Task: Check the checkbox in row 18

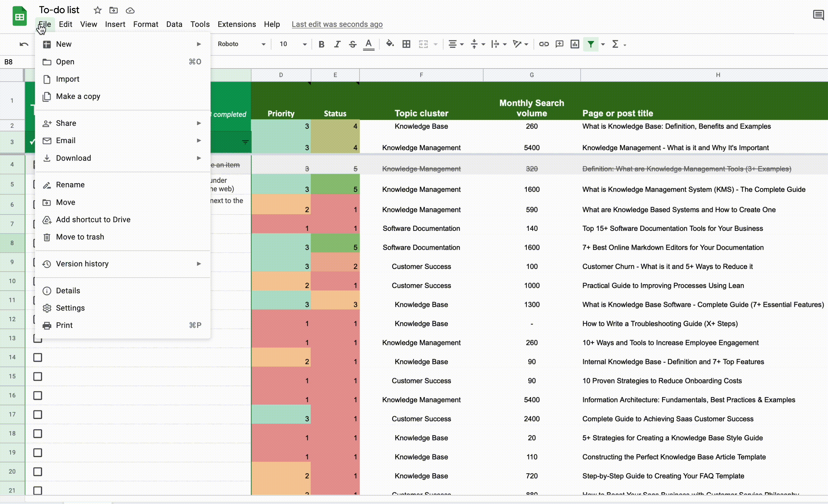Action: pos(37,434)
